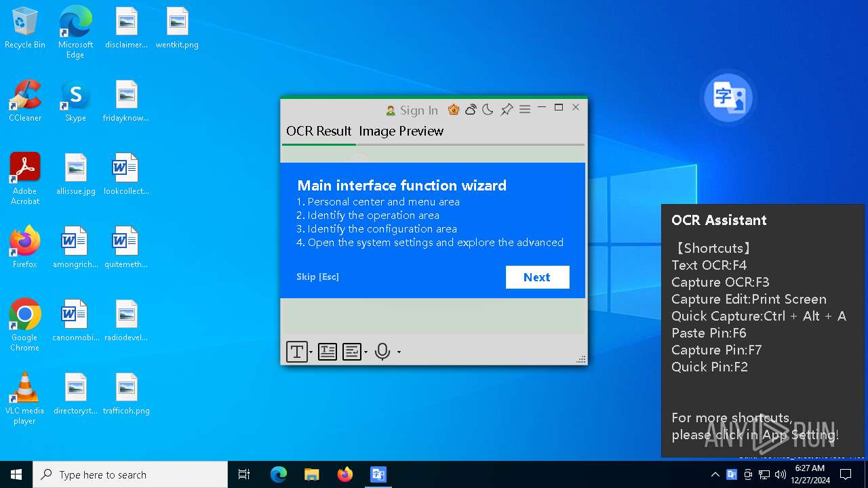This screenshot has width=868, height=488.
Task: Click the 'Text OCR:F4' shortcut line
Action: click(709, 265)
